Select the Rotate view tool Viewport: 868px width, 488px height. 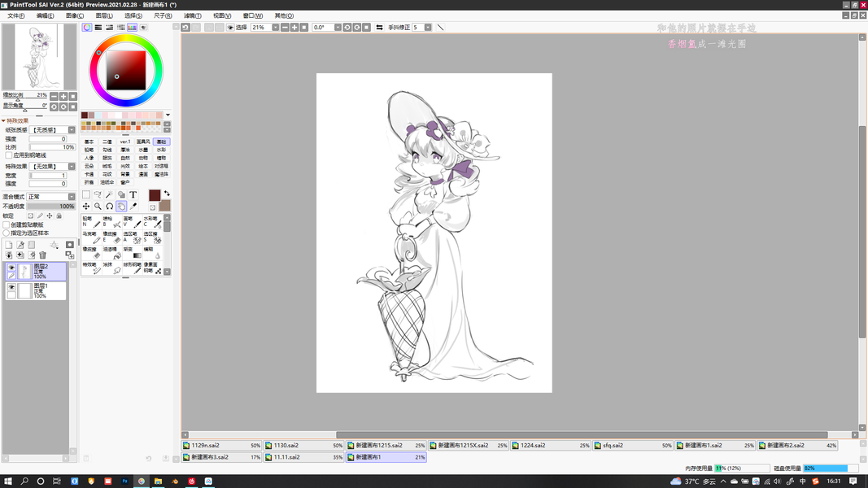click(110, 207)
